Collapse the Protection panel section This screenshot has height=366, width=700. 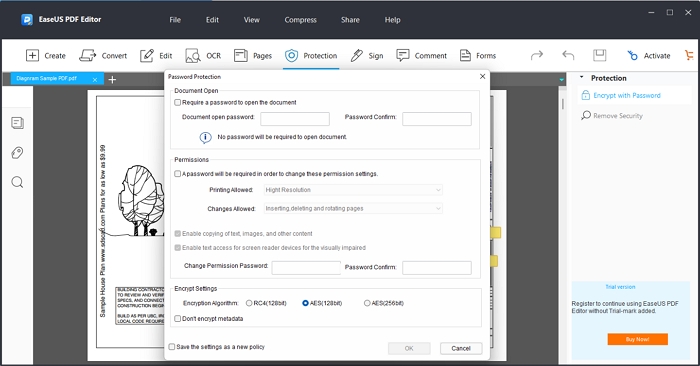tap(581, 77)
